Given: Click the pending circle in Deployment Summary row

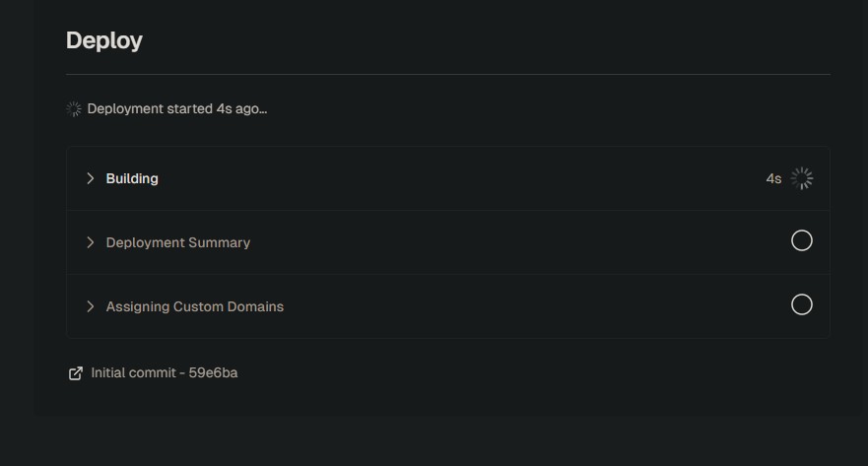Looking at the screenshot, I should click(x=802, y=241).
